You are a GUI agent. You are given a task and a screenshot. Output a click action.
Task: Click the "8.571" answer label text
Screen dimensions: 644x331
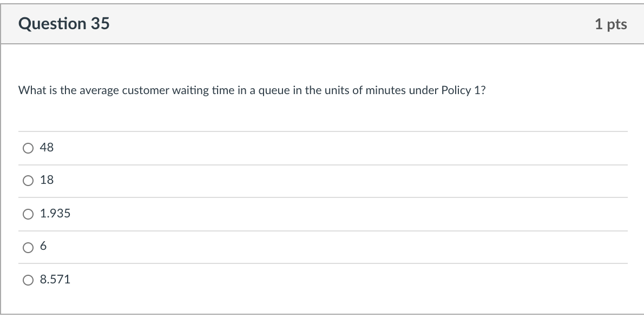pos(55,280)
